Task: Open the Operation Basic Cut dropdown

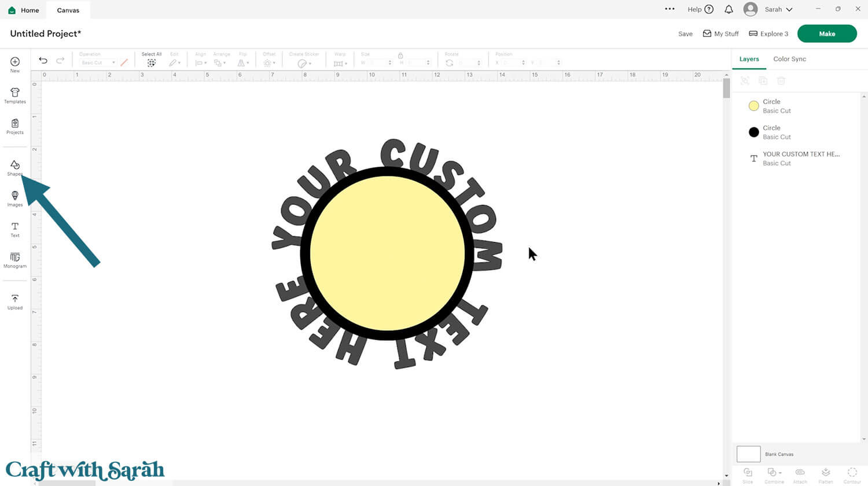Action: [x=98, y=62]
